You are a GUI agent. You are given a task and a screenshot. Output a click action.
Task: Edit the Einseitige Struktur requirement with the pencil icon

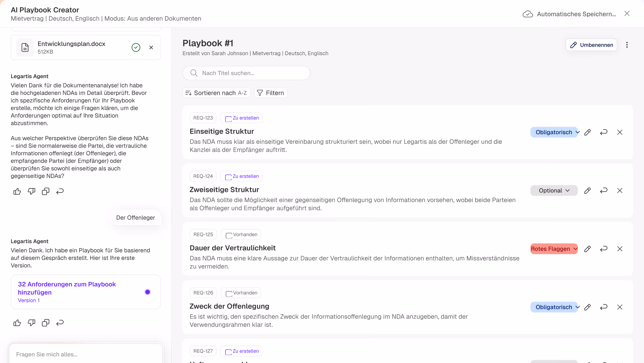pos(588,132)
